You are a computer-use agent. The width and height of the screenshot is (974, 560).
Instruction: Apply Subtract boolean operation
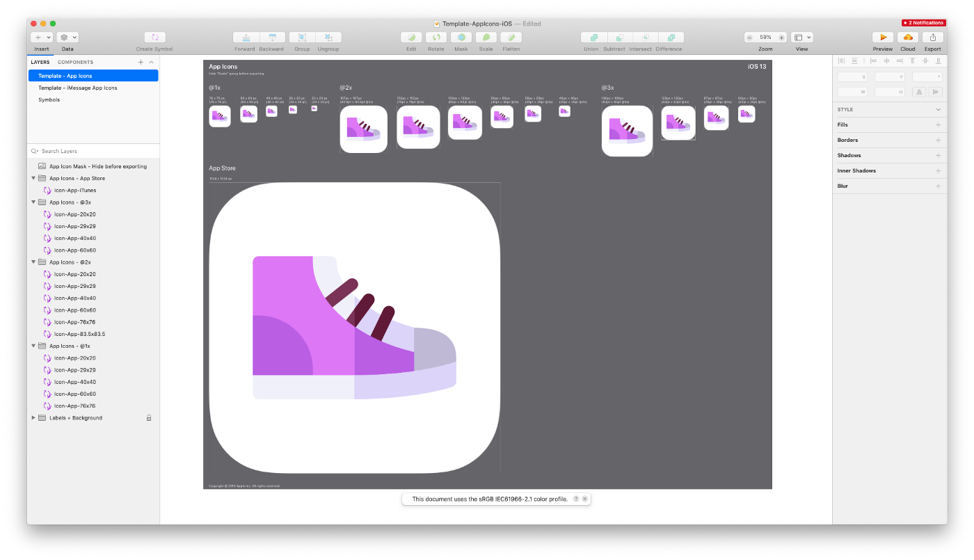[620, 38]
